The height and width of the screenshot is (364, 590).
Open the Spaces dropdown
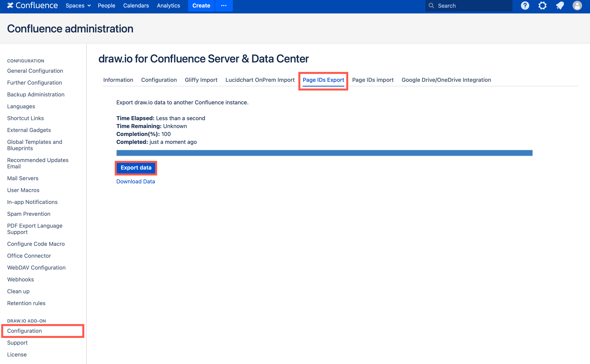(78, 6)
